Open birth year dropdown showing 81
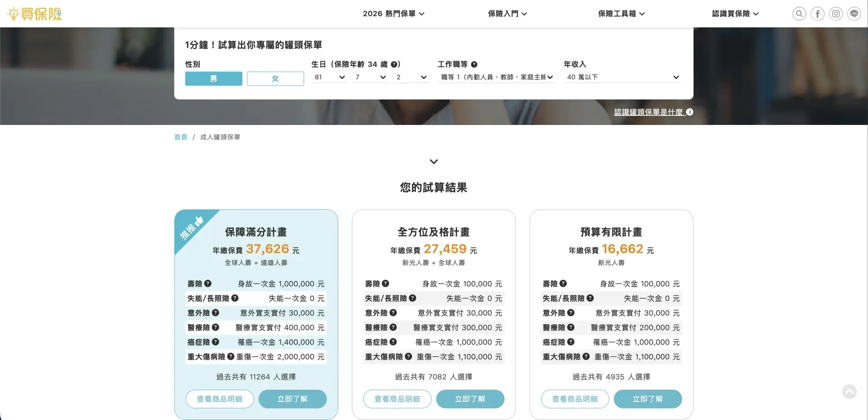Screen dimensions: 868x420 coord(330,77)
